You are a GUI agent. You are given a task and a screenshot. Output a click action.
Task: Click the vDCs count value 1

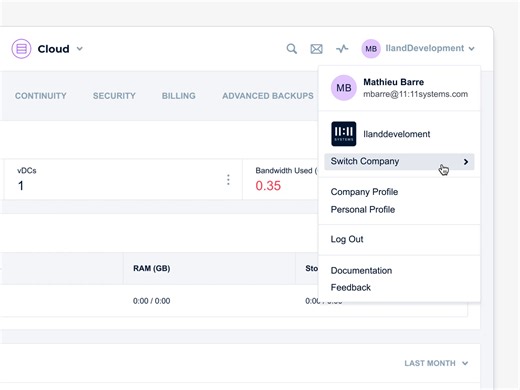(x=21, y=186)
